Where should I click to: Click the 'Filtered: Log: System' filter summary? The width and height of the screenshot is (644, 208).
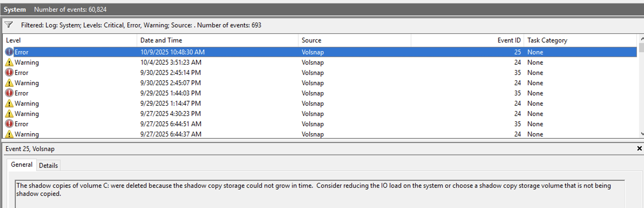coord(141,25)
